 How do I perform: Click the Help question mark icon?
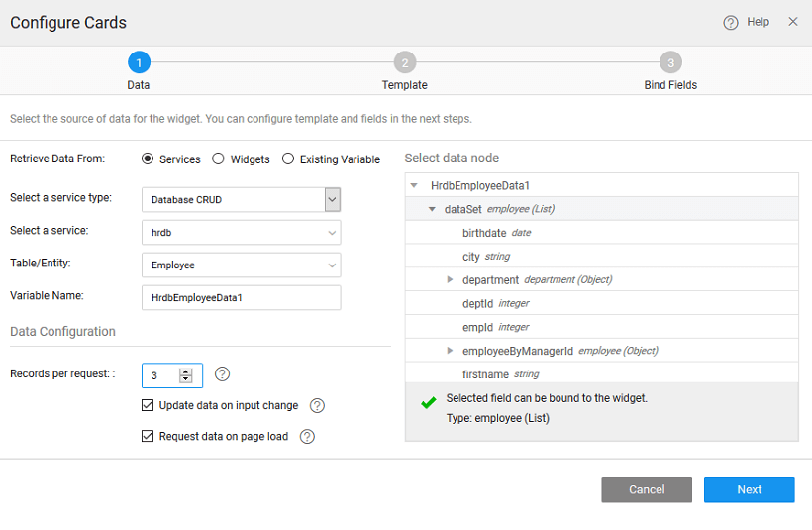pos(731,23)
